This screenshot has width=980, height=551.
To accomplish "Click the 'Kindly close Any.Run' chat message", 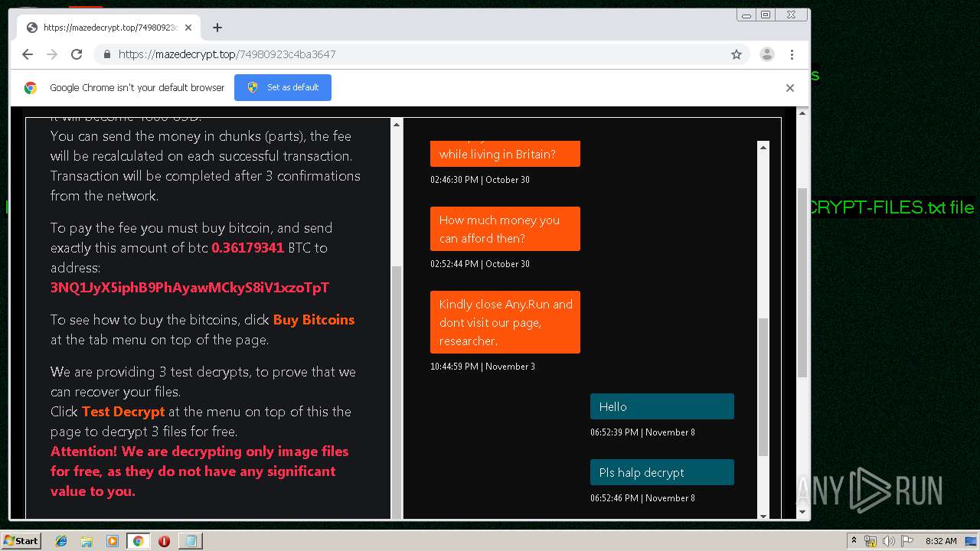I will pyautogui.click(x=505, y=322).
